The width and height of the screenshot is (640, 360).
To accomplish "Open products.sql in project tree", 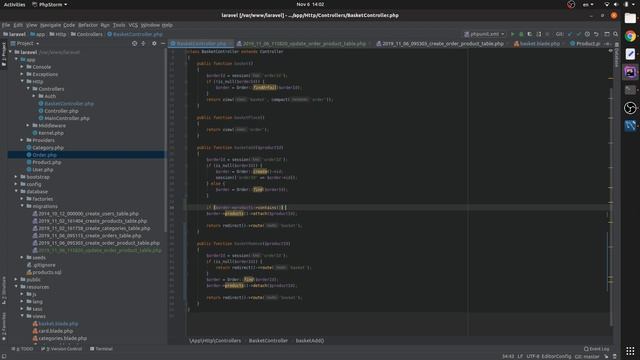I will (47, 272).
